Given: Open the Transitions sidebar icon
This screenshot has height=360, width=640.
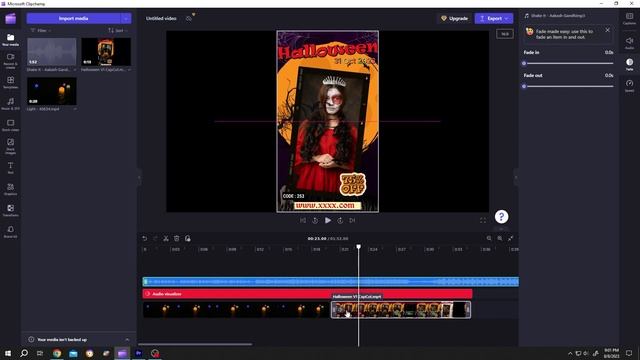Looking at the screenshot, I should 11,210.
